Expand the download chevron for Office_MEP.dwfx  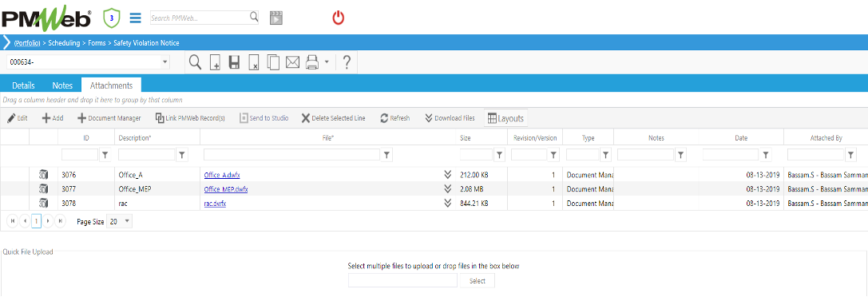(x=448, y=189)
